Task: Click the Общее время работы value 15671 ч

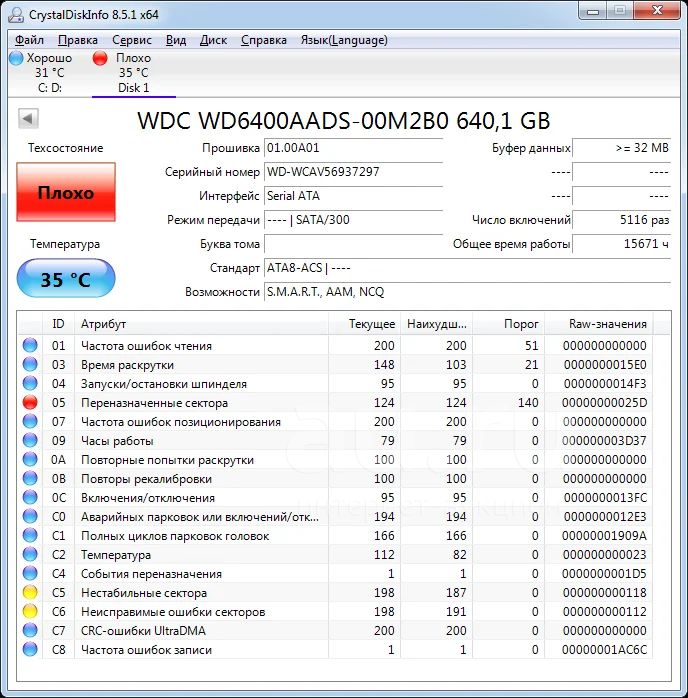Action: (x=621, y=244)
